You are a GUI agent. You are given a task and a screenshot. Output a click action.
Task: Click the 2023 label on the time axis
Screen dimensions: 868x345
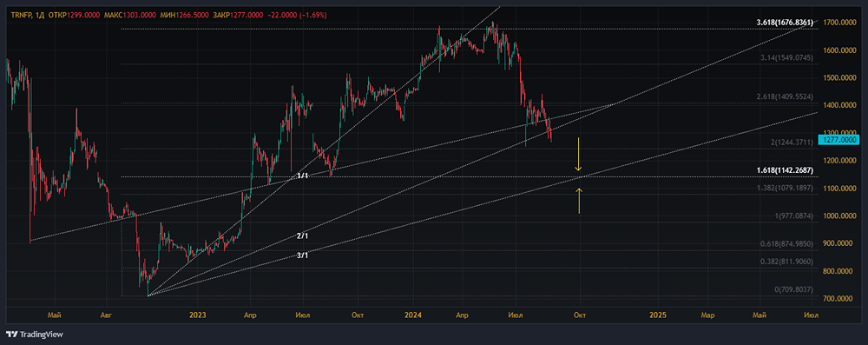[x=197, y=315]
